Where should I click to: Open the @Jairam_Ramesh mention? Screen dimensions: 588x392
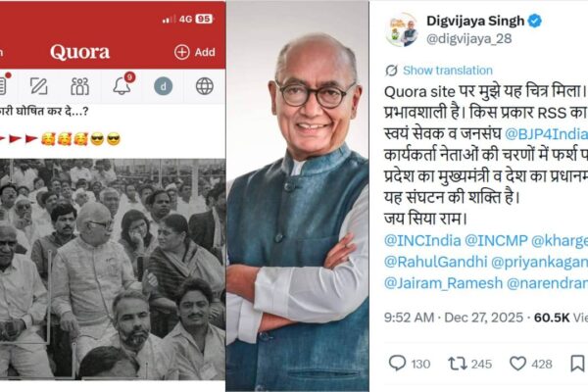pyautogui.click(x=443, y=283)
